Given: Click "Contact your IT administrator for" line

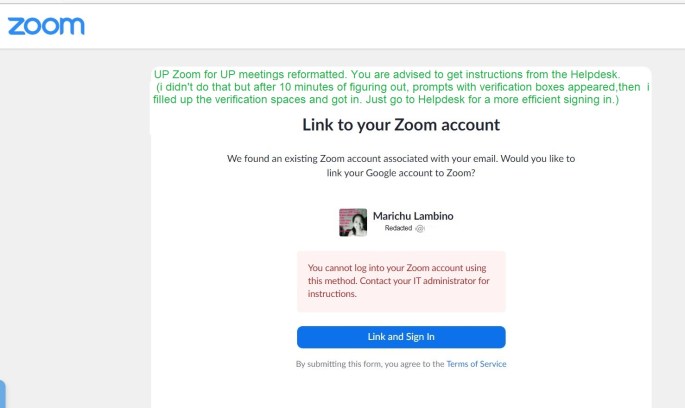Looking at the screenshot, I should tap(399, 281).
